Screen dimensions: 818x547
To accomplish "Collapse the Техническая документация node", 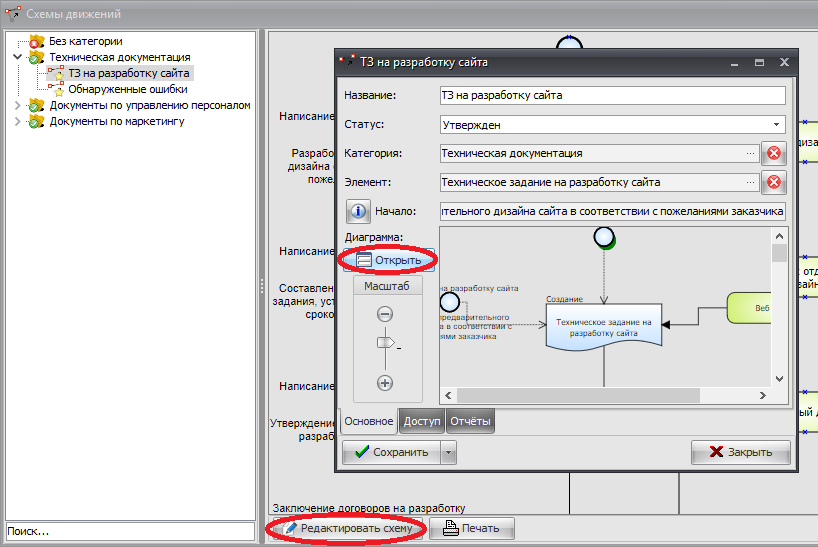I will 17,58.
